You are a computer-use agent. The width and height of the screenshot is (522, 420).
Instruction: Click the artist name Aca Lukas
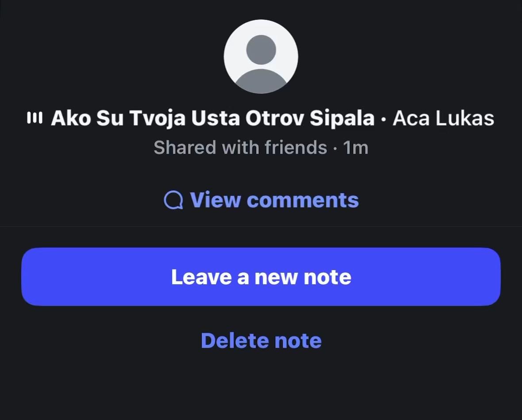tap(443, 118)
